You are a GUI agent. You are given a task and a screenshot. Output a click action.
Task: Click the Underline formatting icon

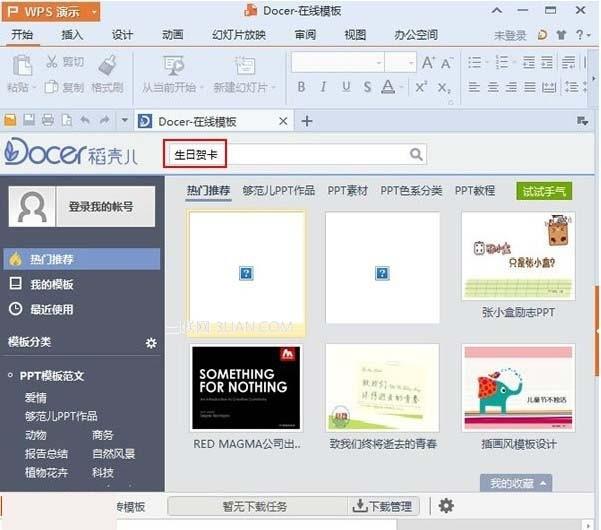point(345,87)
